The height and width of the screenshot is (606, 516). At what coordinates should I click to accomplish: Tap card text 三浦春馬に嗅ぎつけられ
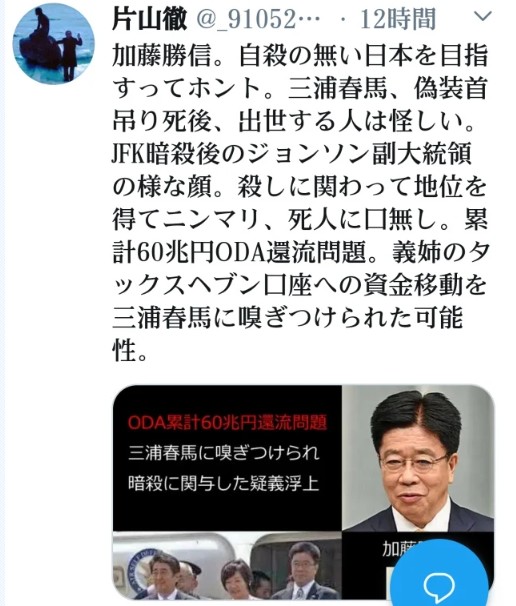point(224,453)
